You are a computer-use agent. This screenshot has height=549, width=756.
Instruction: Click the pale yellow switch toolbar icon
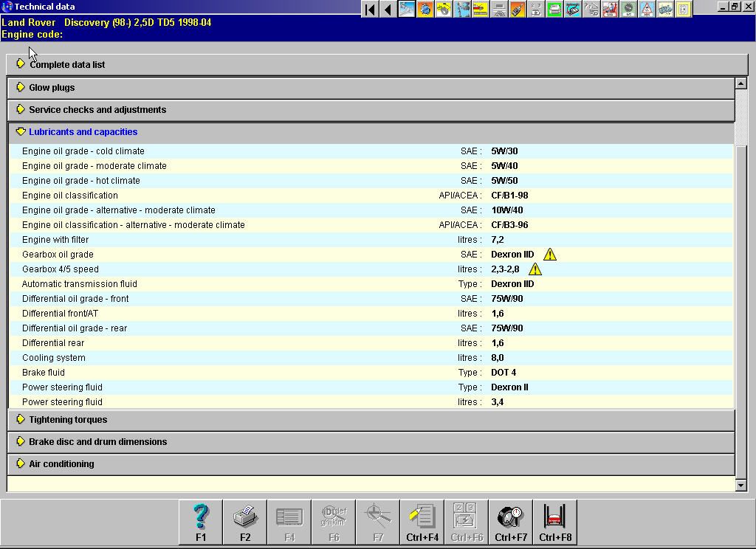684,9
